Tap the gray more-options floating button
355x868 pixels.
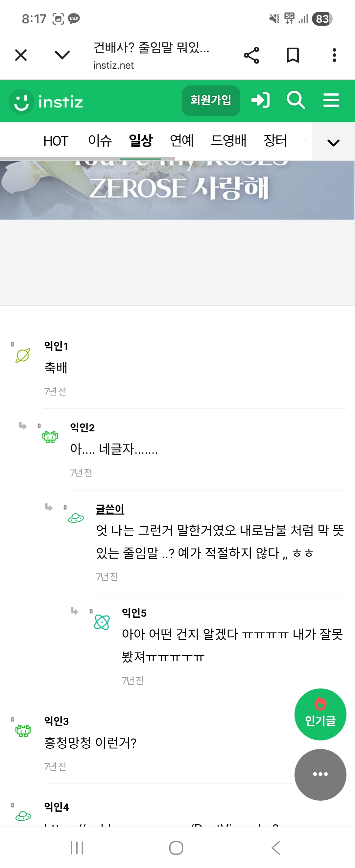point(320,774)
